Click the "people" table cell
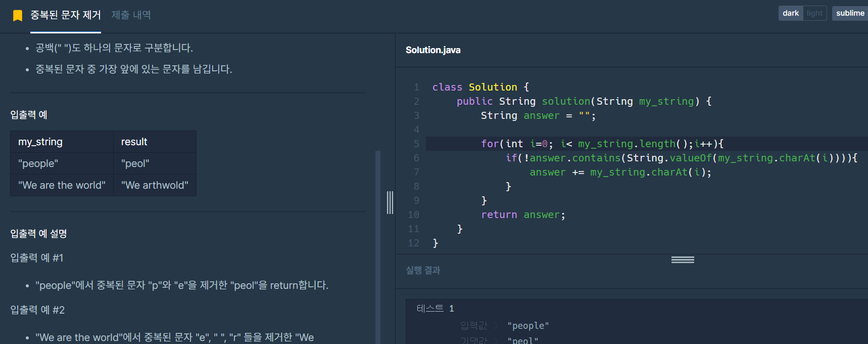Screen dimensions: 868x344 click(62, 163)
